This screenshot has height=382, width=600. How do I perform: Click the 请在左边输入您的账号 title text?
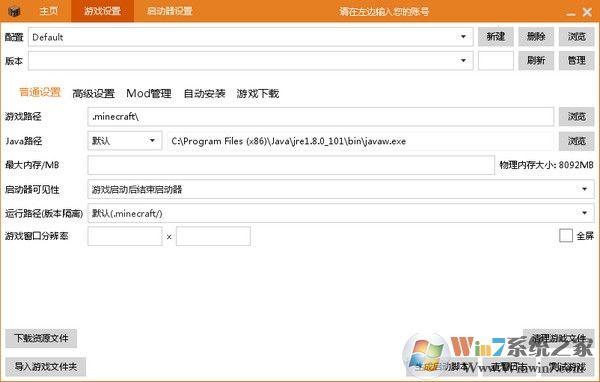point(384,12)
